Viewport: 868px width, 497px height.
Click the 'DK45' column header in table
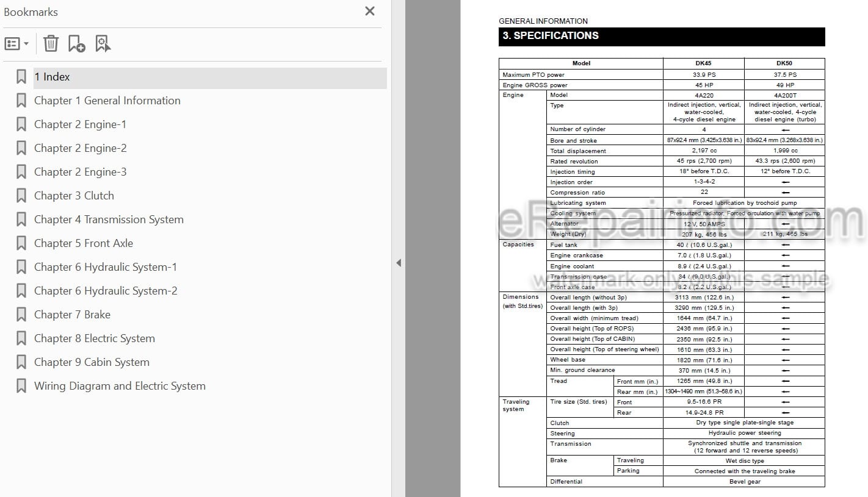(703, 63)
